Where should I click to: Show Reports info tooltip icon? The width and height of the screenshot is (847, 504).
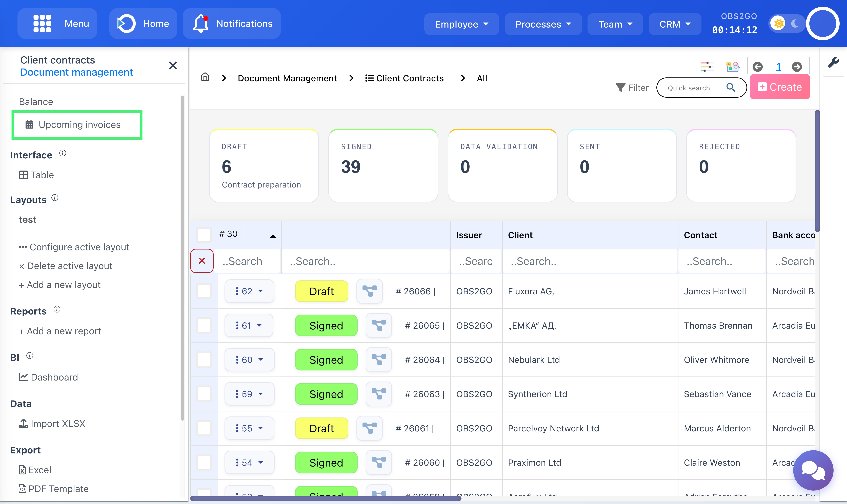(57, 309)
